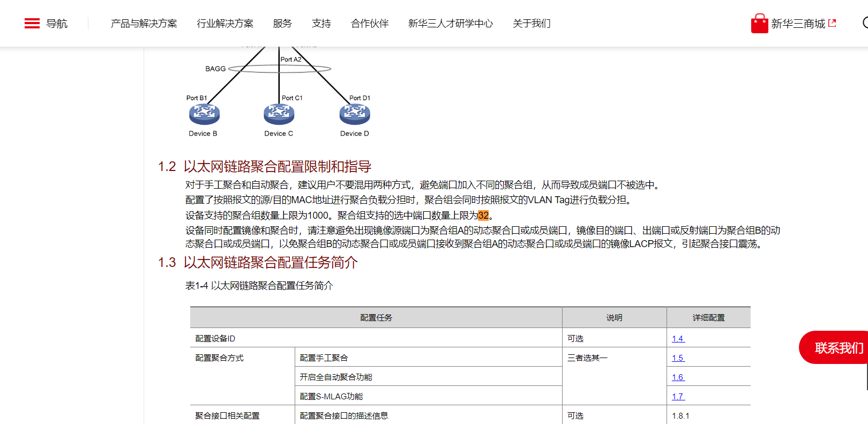This screenshot has height=424, width=868.
Task: Open 合作伙伴 menu
Action: click(370, 24)
